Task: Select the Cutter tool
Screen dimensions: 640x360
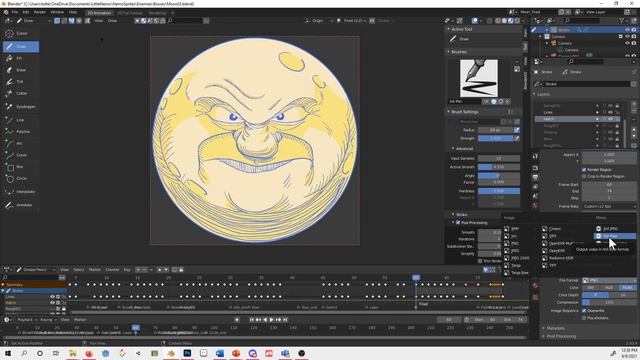Action: click(x=20, y=93)
